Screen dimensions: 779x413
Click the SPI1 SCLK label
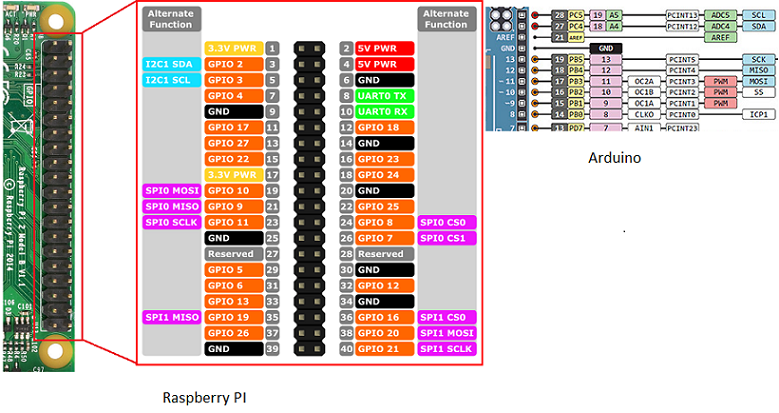point(447,349)
